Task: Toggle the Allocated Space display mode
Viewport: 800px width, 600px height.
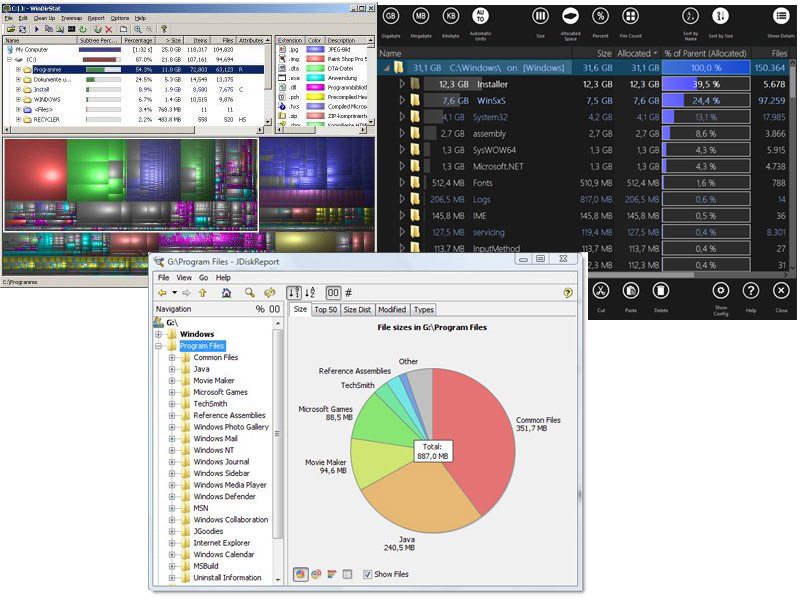Action: (x=570, y=17)
